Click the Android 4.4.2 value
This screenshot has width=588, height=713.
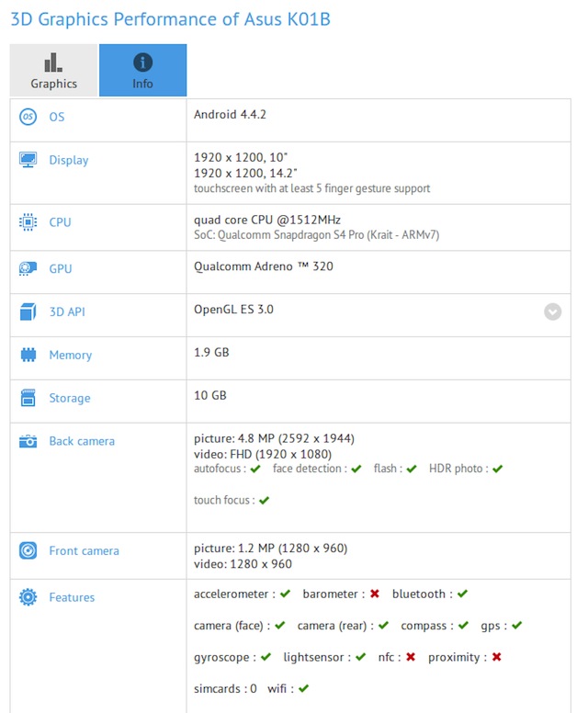tap(230, 115)
